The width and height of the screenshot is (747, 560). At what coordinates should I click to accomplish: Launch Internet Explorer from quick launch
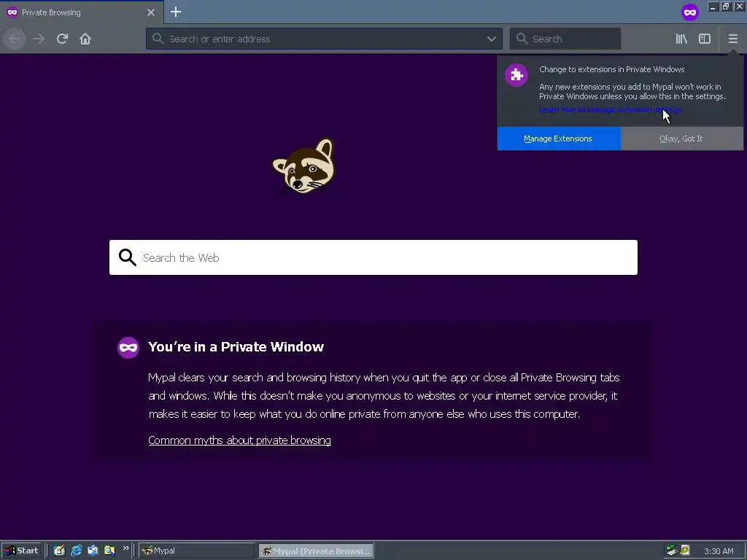point(76,551)
